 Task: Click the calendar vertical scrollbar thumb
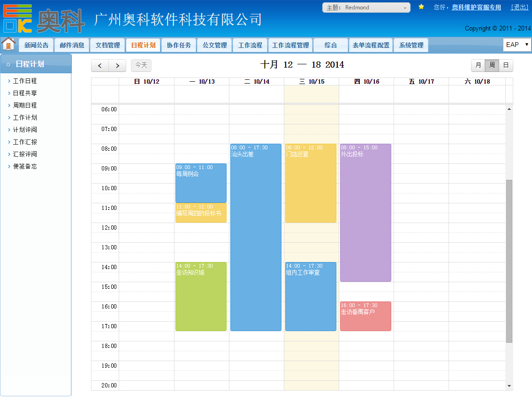pos(509,261)
